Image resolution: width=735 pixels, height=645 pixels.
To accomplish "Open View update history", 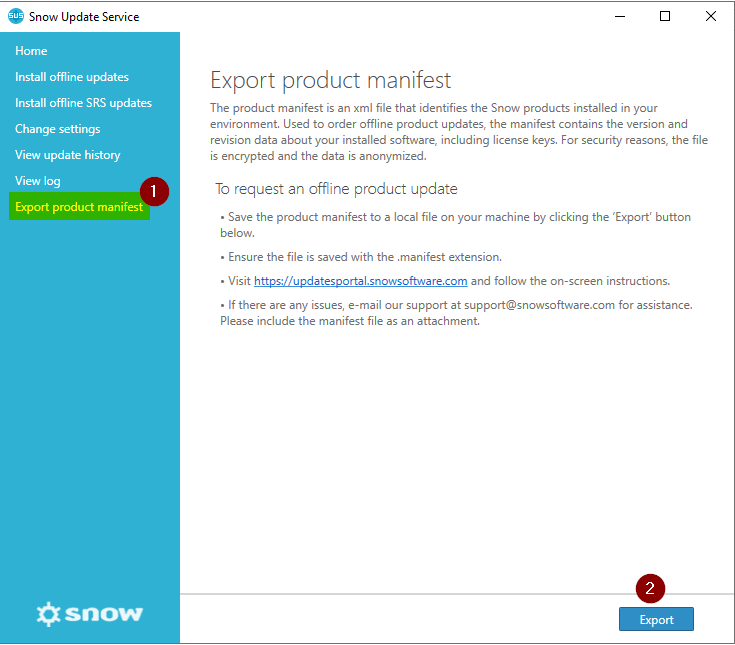I will [68, 155].
